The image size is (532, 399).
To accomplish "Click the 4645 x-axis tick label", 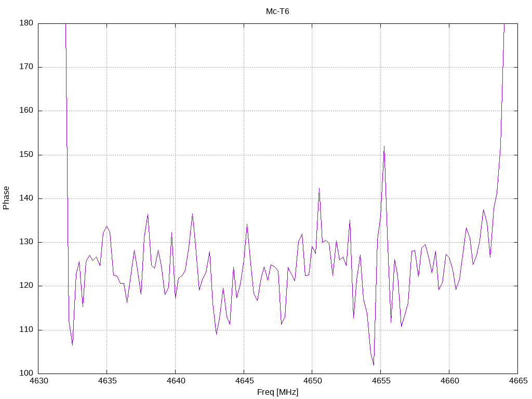I will 245,381.
